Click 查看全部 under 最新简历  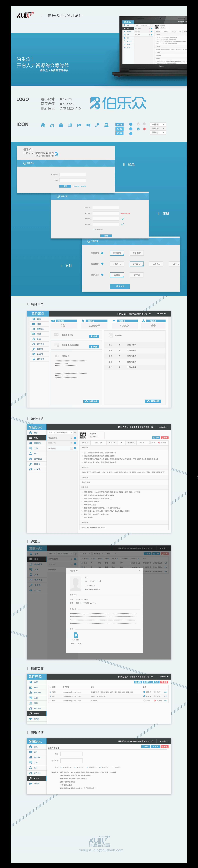(x=153, y=401)
